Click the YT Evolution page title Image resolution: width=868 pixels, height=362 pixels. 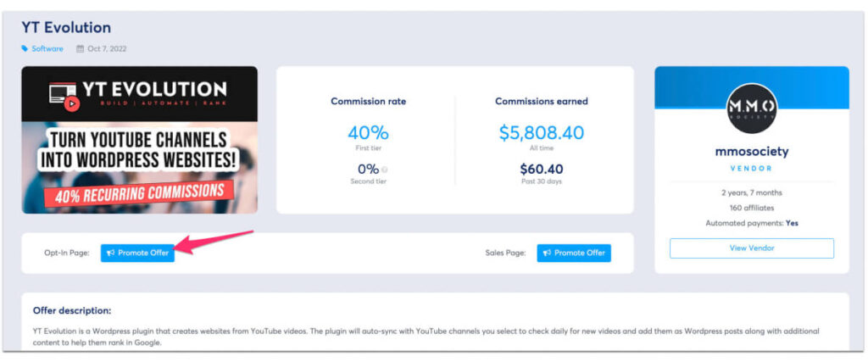point(66,28)
